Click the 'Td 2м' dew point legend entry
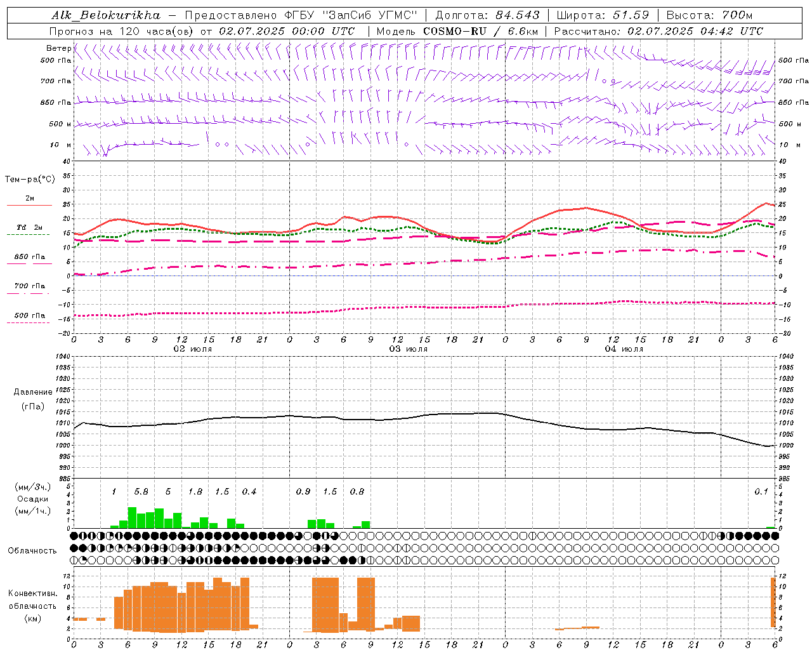The width and height of the screenshot is (812, 650). tap(30, 227)
